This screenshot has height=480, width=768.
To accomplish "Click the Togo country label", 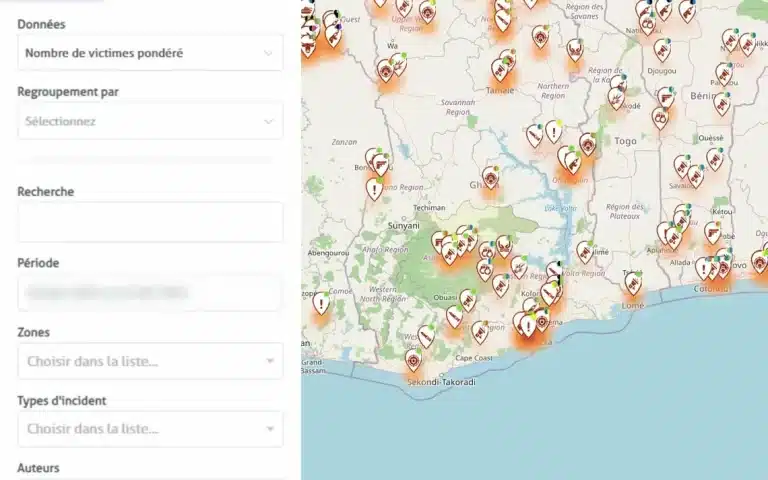I will [625, 141].
